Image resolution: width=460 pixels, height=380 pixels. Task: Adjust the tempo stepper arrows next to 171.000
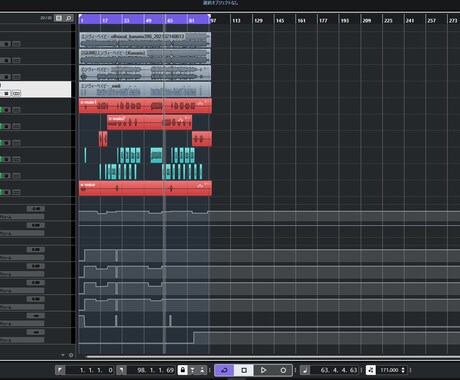(403, 370)
